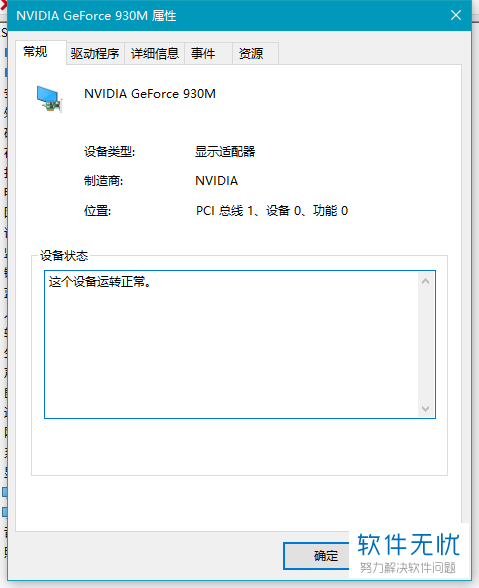This screenshot has width=479, height=588.
Task: Click the 确定 button
Action: 317,556
